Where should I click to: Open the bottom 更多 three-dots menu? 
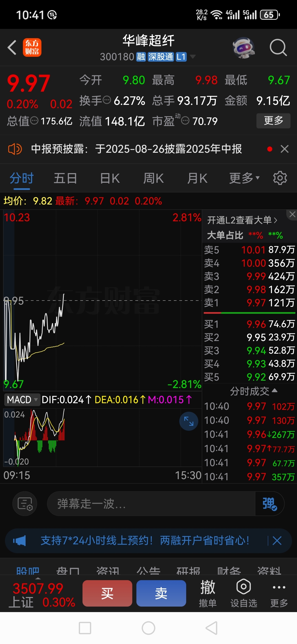tap(279, 594)
